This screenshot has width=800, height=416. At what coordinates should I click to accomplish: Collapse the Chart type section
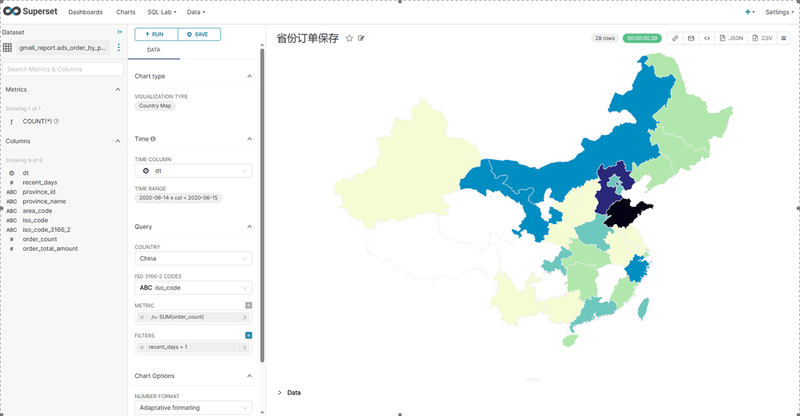[249, 76]
